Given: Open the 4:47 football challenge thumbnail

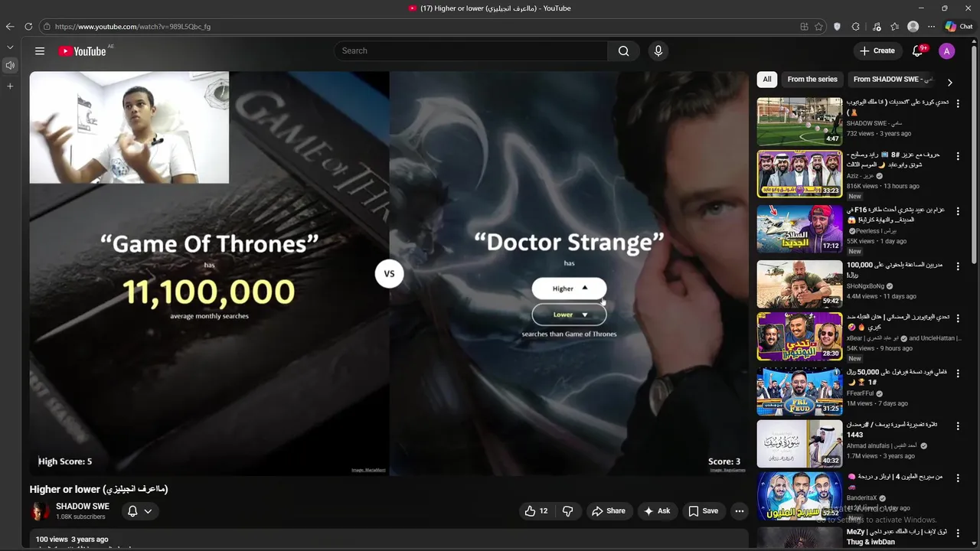Looking at the screenshot, I should [x=799, y=122].
